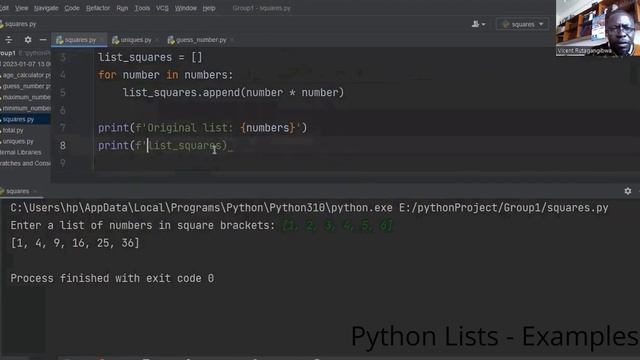Open the VCS menu
Image resolution: width=640 pixels, height=360 pixels.
(162, 8)
